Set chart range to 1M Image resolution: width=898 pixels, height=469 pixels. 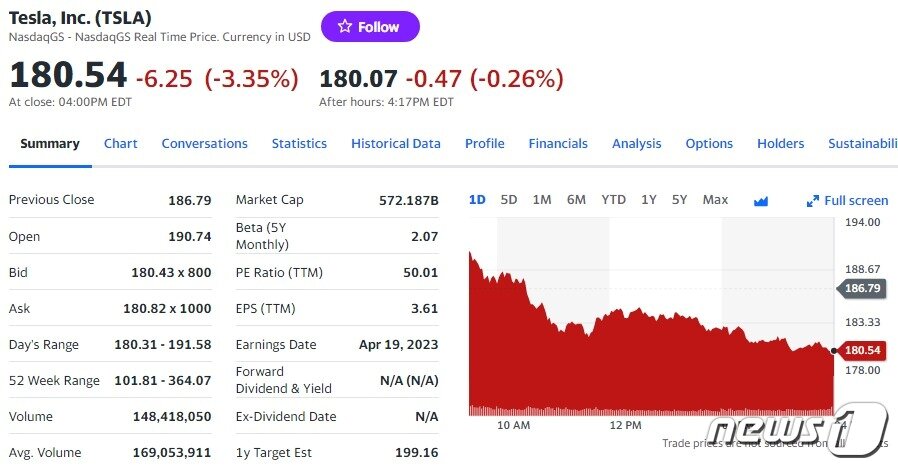tap(542, 200)
